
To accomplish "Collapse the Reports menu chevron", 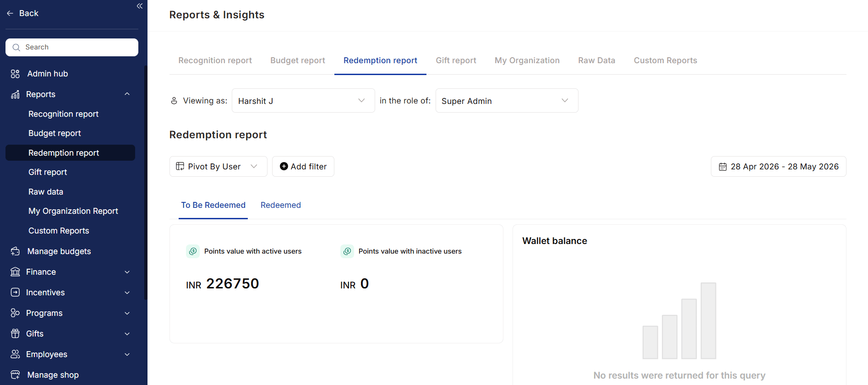I will coord(127,94).
